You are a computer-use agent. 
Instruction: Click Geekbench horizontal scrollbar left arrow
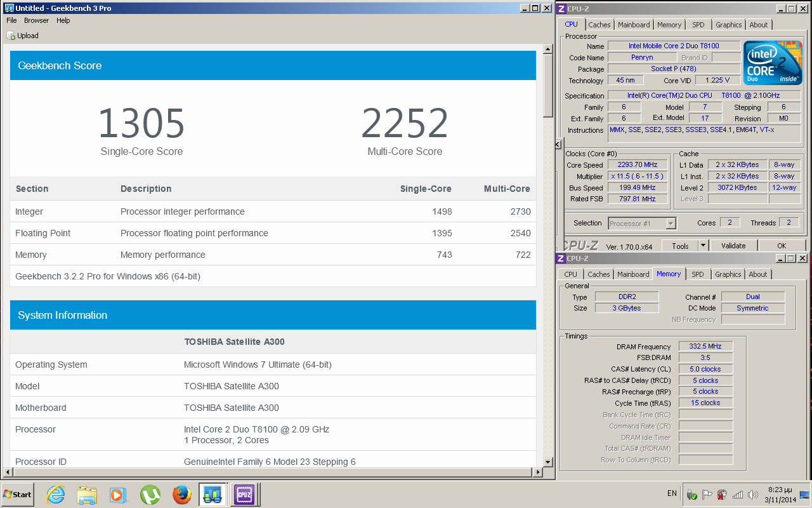point(8,472)
